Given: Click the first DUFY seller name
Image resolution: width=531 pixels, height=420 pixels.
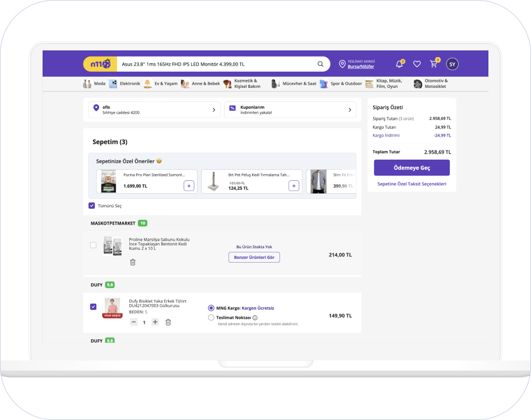Looking at the screenshot, I should 96,285.
